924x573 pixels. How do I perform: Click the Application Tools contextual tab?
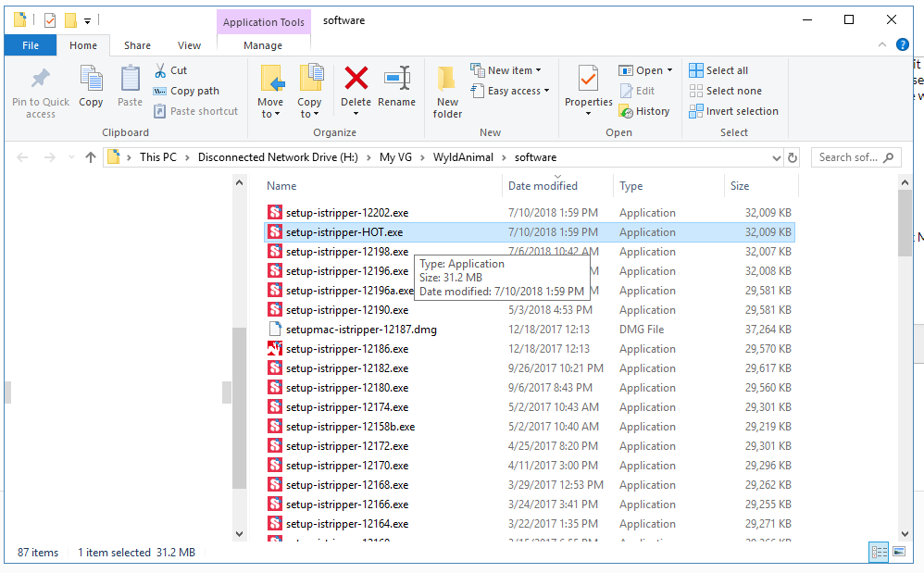pos(264,22)
